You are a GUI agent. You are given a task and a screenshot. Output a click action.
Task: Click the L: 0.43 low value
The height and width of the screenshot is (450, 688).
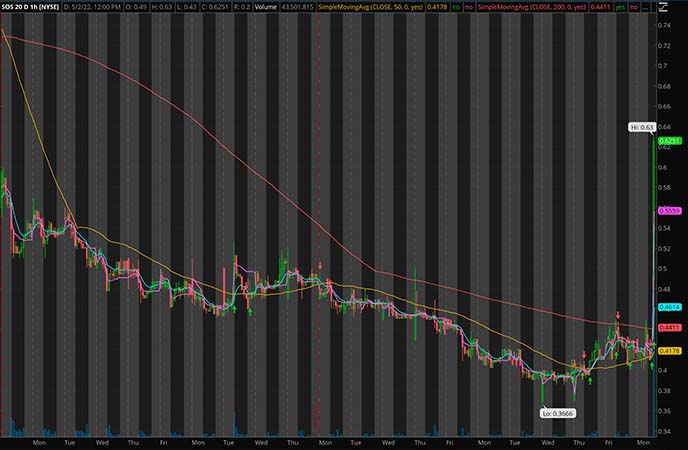pos(187,7)
